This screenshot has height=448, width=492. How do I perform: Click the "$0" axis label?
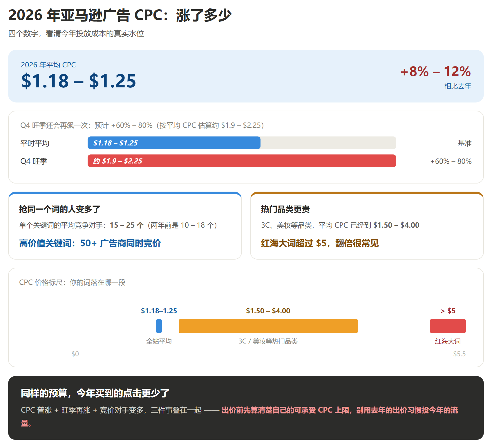(x=75, y=354)
